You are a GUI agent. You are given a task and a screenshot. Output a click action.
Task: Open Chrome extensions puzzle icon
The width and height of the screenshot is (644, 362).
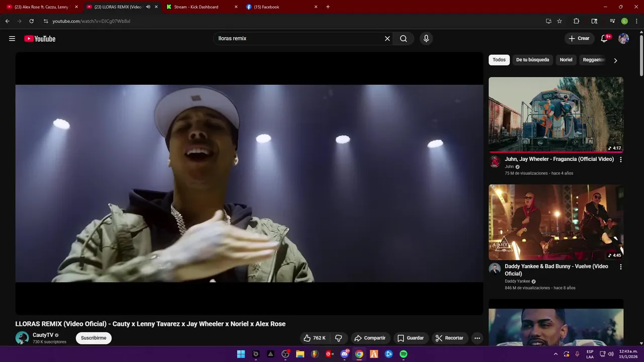[577, 21]
